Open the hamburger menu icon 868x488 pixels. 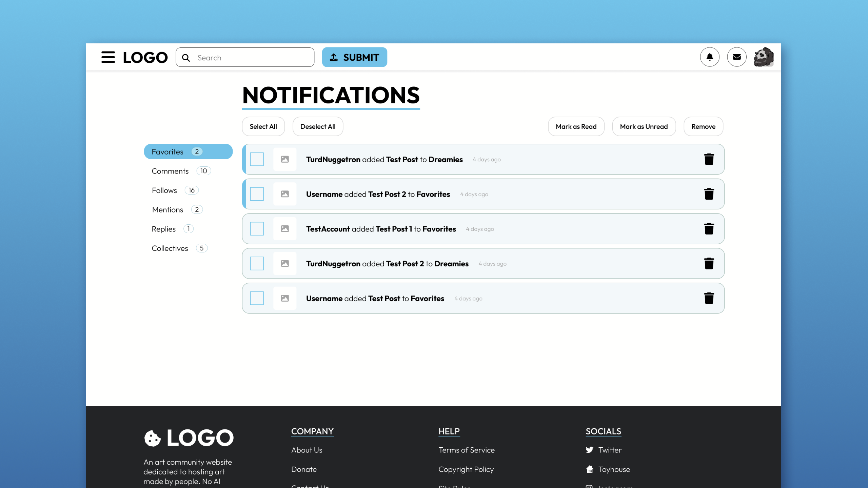pos(108,57)
